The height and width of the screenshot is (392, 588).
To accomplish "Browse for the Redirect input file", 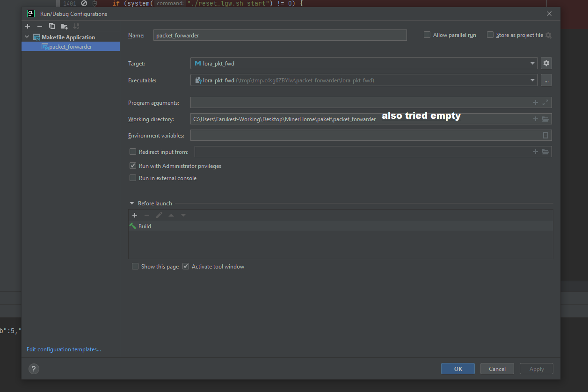I will (x=545, y=152).
